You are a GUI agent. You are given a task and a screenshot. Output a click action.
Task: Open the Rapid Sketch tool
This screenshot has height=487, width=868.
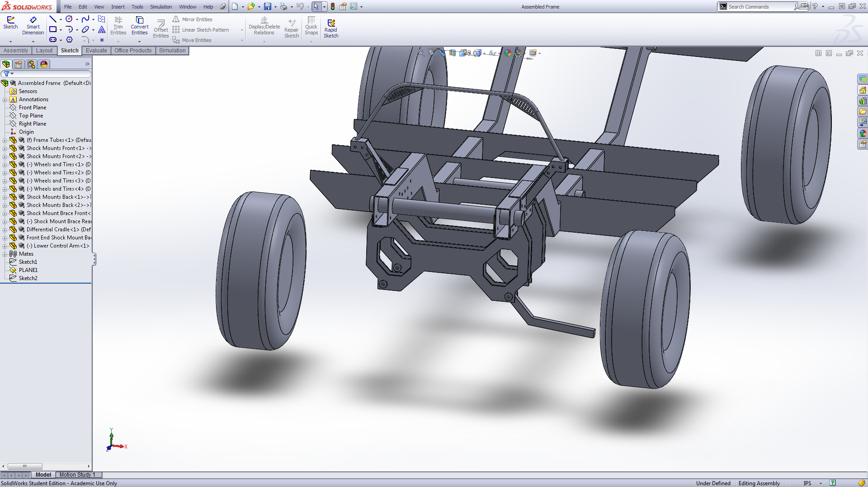(331, 28)
